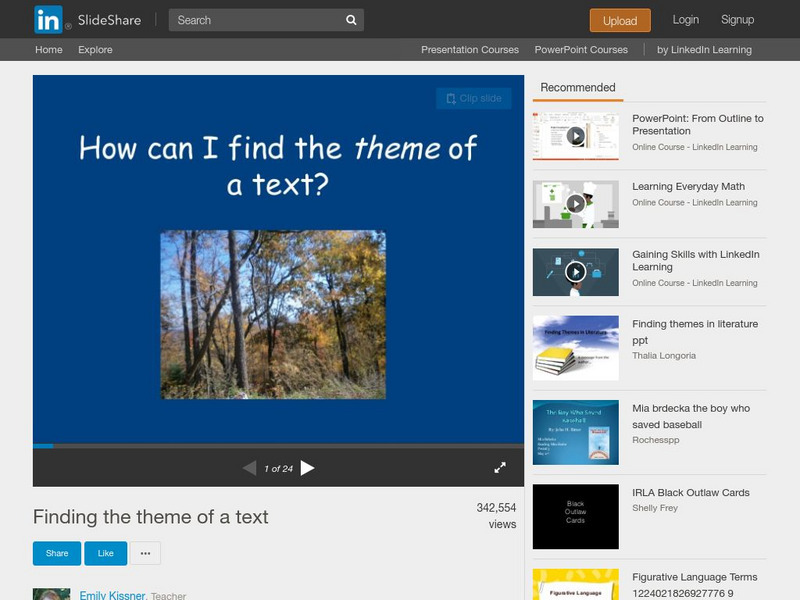Screen dimensions: 800x600
Task: Click the Login link
Action: coord(686,20)
